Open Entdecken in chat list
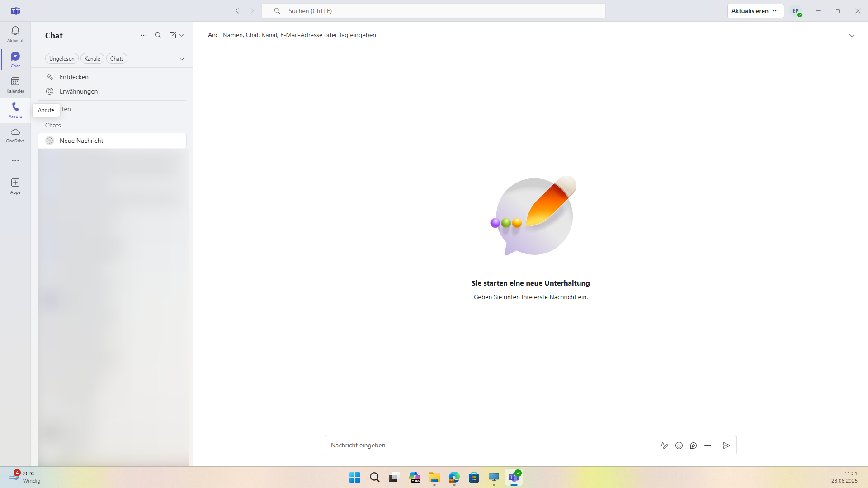The height and width of the screenshot is (488, 868). pos(74,77)
